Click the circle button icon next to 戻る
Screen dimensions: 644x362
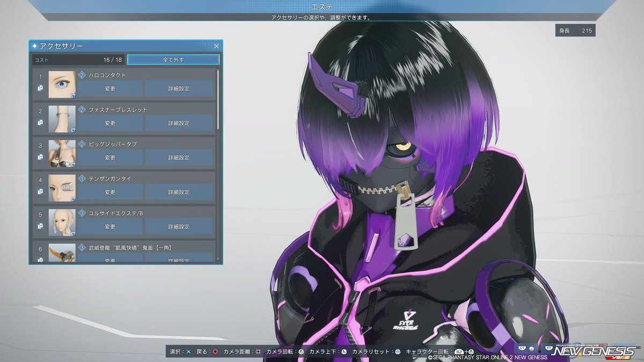tap(215, 352)
